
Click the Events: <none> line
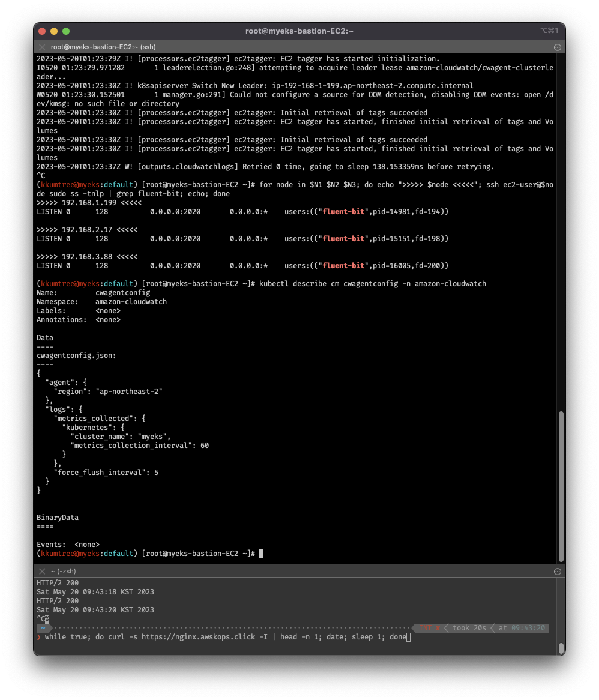click(68, 545)
